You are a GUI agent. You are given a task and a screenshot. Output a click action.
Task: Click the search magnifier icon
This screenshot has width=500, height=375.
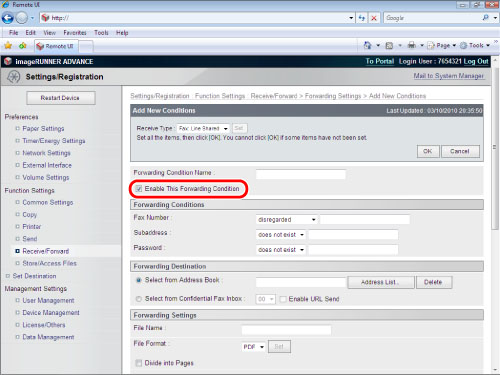tap(485, 18)
